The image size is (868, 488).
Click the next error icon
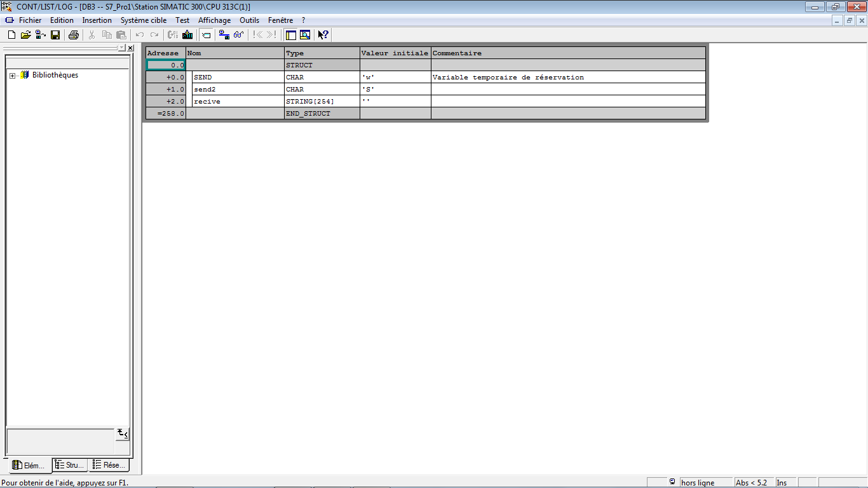pyautogui.click(x=272, y=35)
